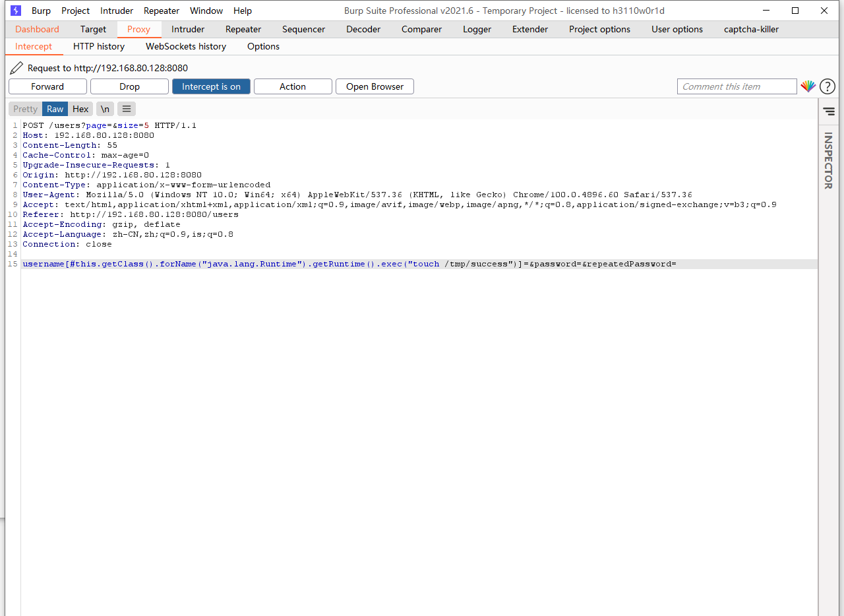Screen dimensions: 844x616
Task: Expand the Inspector panel lines icon
Action: [829, 111]
